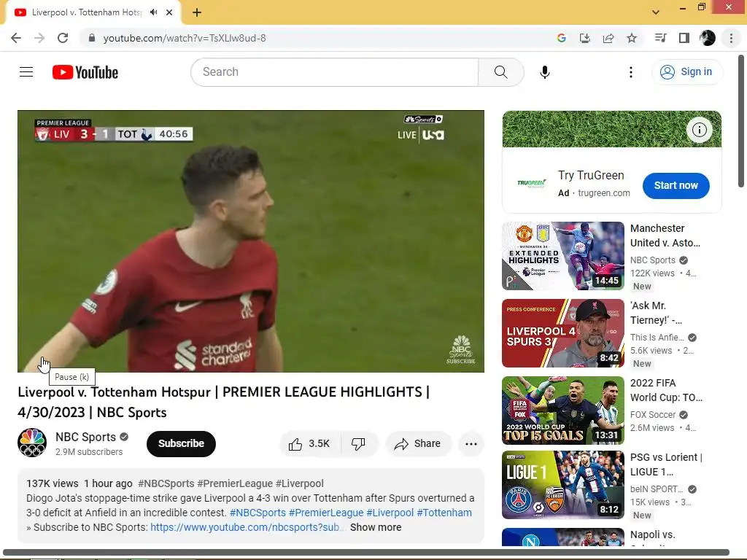Toggle the browser side panel
This screenshot has height=560, width=747.
click(x=684, y=38)
